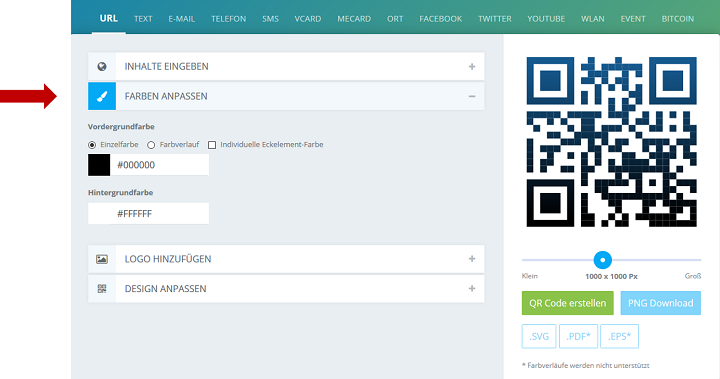Enable Individuelle Eckelement-Farbe checkbox
Image resolution: width=720 pixels, height=379 pixels.
click(212, 145)
